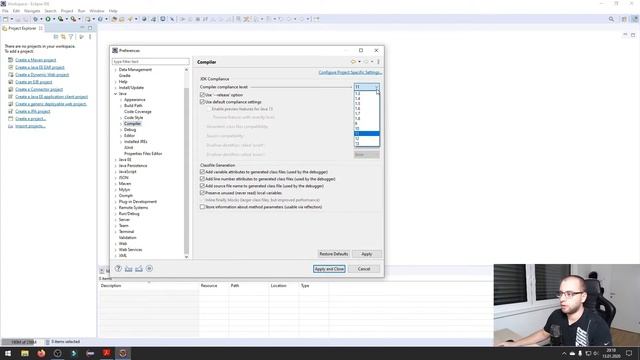Expand the Run/Debug preferences node
Viewport: 640px width, 360px height.
tap(116, 214)
